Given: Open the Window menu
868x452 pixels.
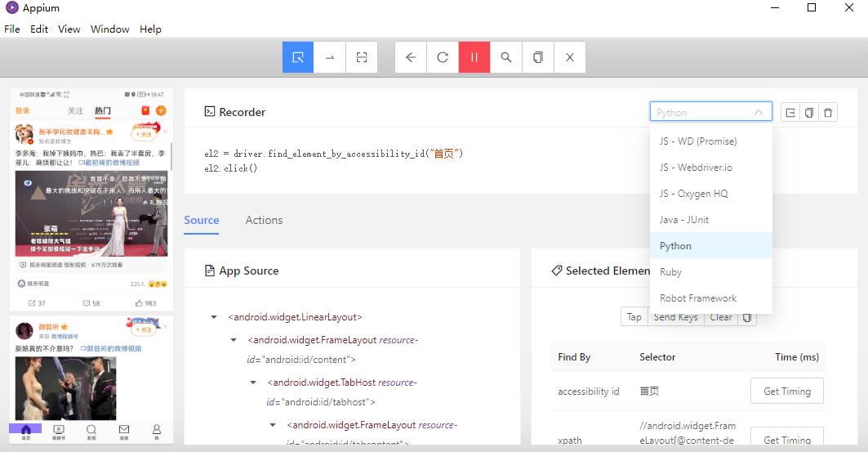Looking at the screenshot, I should pos(110,29).
